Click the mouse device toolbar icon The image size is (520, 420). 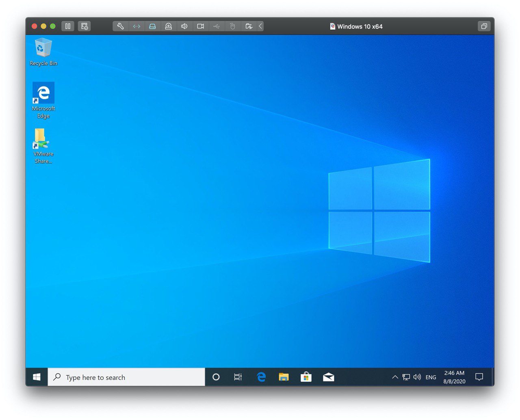click(x=232, y=26)
